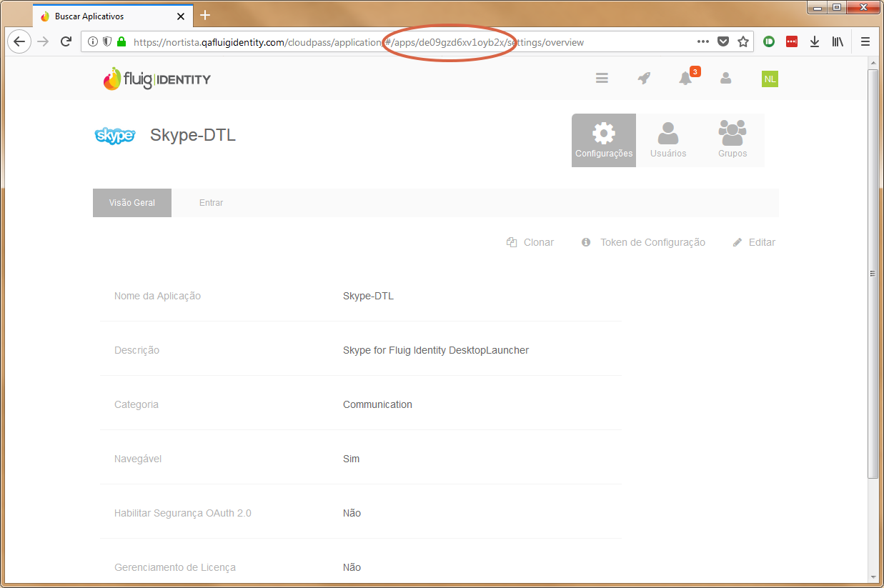Screen dimensions: 884x588
Task: Select the Buscar Aplicativos browser tab
Action: click(113, 16)
